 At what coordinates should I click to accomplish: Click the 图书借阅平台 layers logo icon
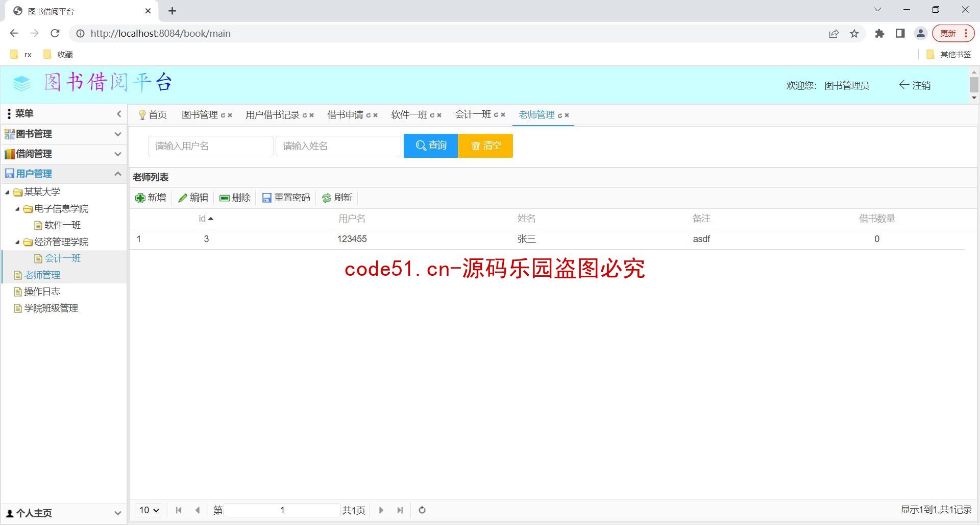click(21, 83)
